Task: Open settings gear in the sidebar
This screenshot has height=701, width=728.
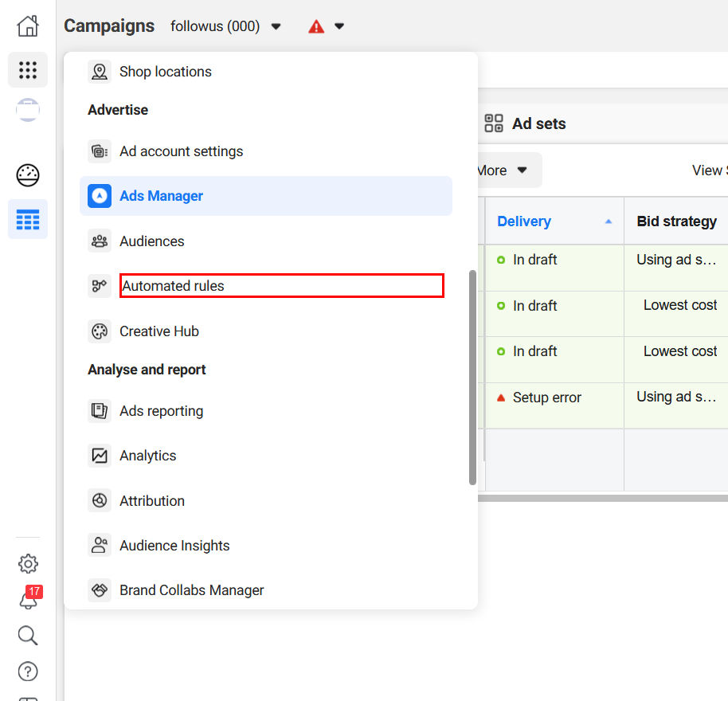Action: [x=28, y=563]
